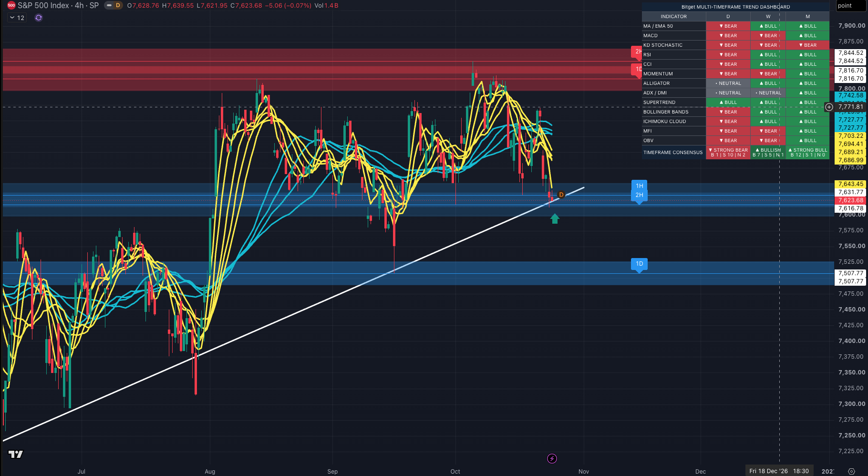Select the M column header in dashboard

point(808,17)
